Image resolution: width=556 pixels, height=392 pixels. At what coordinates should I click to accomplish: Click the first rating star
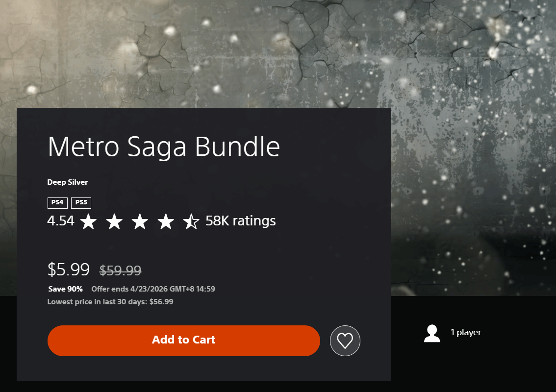click(x=89, y=221)
